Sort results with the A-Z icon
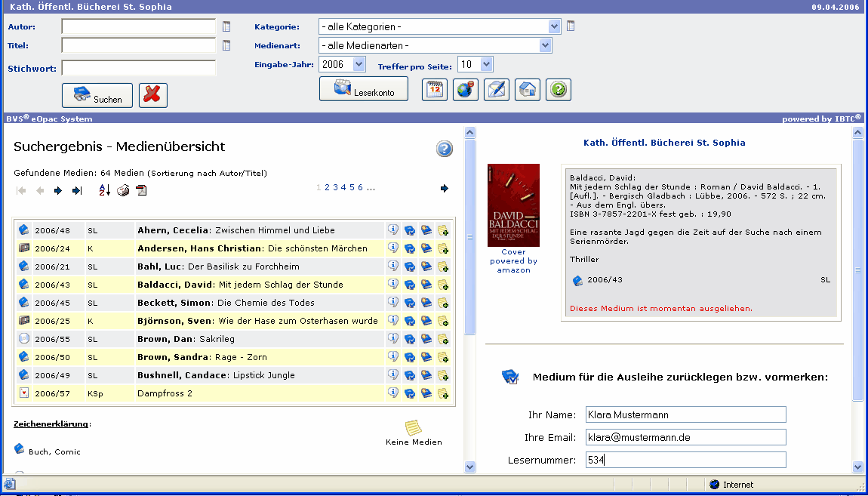The height and width of the screenshot is (496, 868). 105,190
